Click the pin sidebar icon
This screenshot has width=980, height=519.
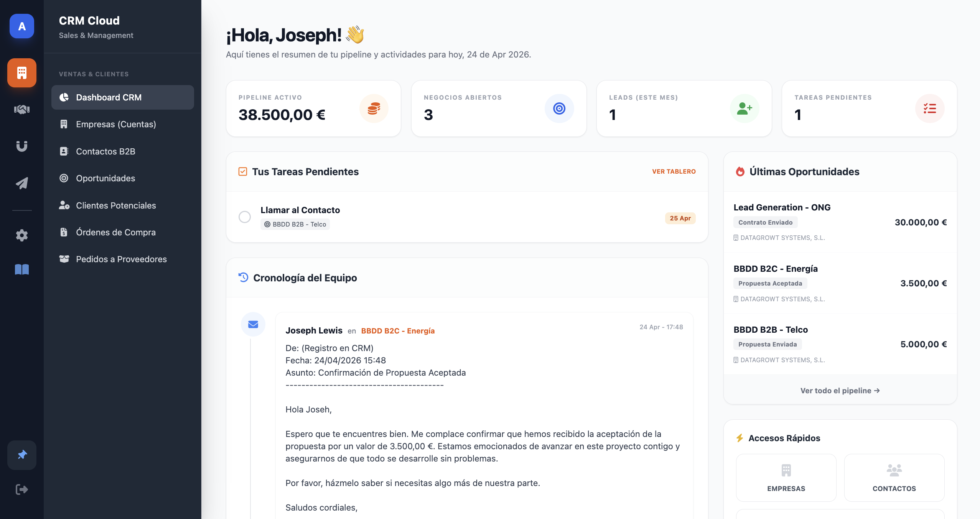(22, 455)
